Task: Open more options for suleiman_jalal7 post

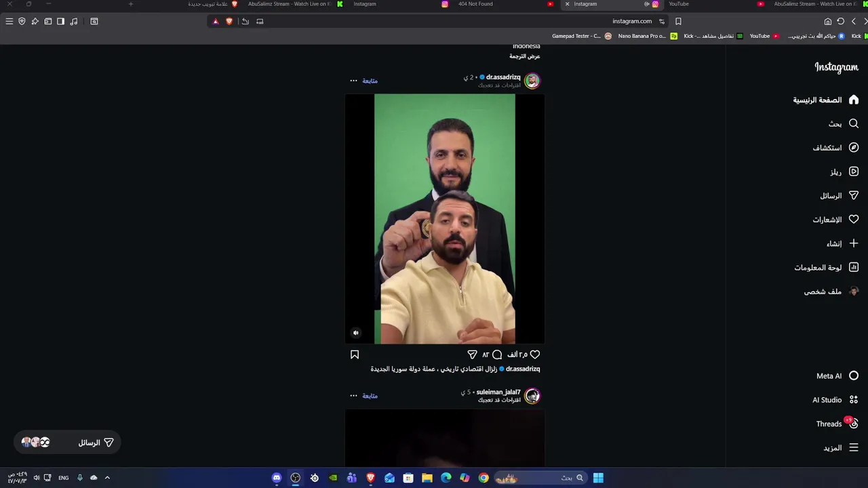Action: click(353, 396)
